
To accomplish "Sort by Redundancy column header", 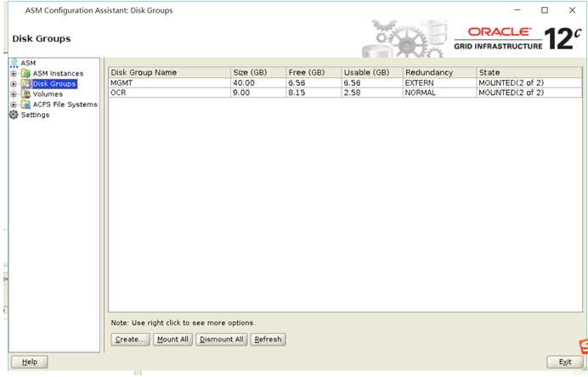I will click(x=439, y=72).
